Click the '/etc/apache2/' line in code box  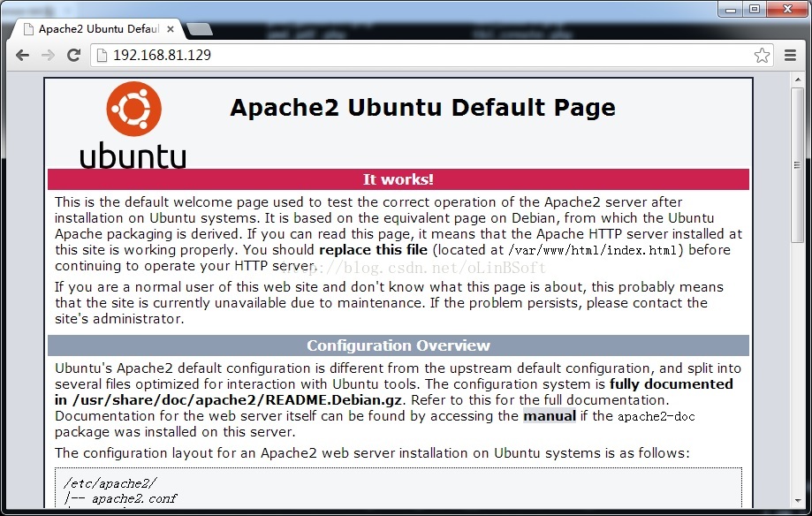pyautogui.click(x=110, y=483)
